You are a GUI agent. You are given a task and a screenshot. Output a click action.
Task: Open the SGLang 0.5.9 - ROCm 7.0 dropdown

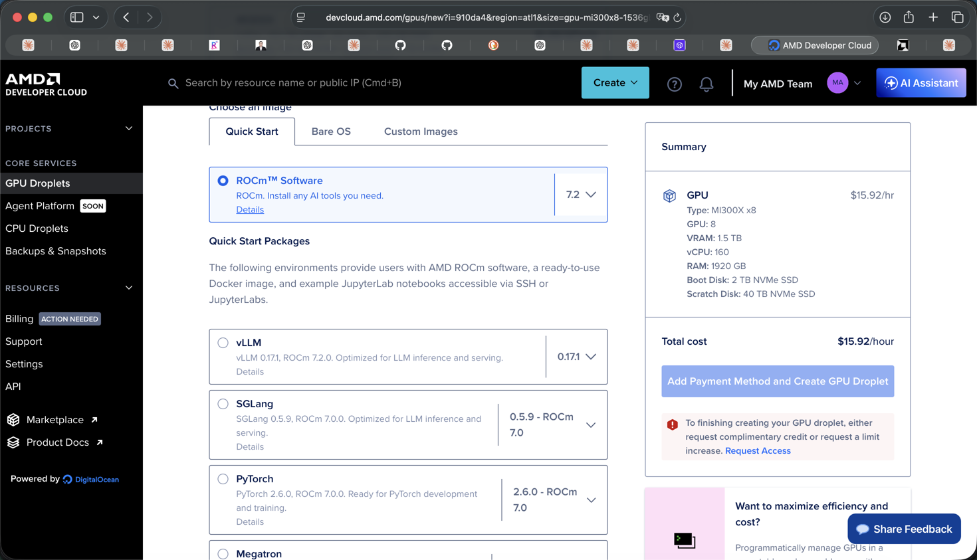553,425
